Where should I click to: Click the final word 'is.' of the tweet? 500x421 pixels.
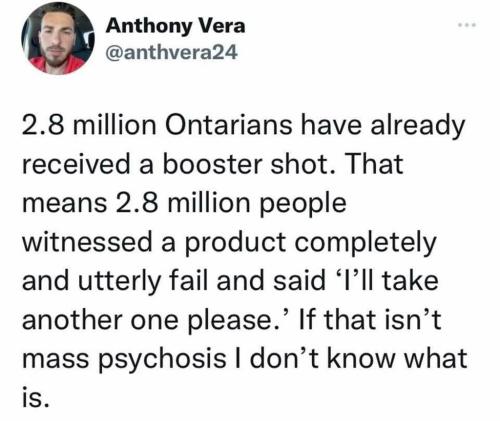[36, 397]
